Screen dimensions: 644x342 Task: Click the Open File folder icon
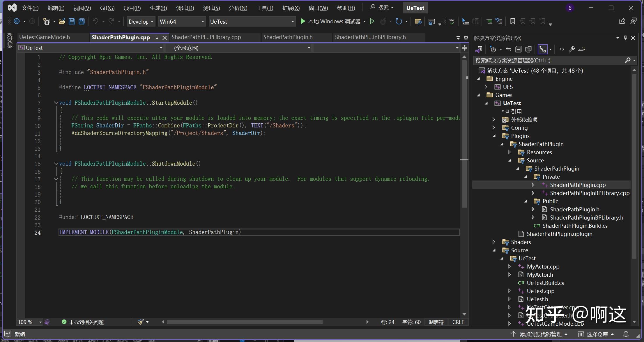[62, 21]
